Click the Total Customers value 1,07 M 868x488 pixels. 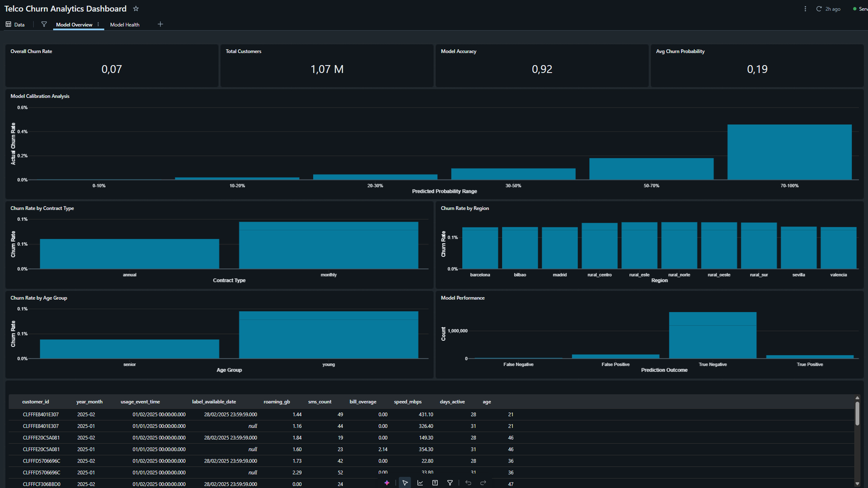click(x=327, y=69)
